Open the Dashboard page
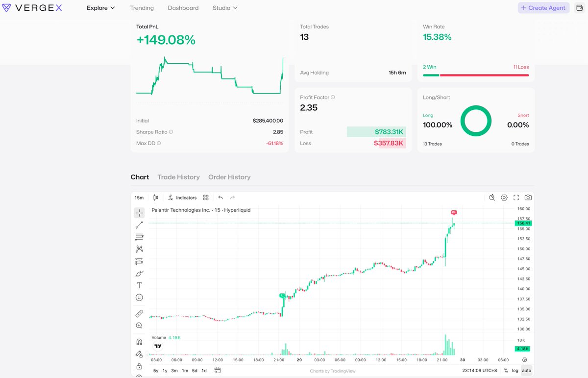This screenshot has height=378, width=588. pos(183,8)
